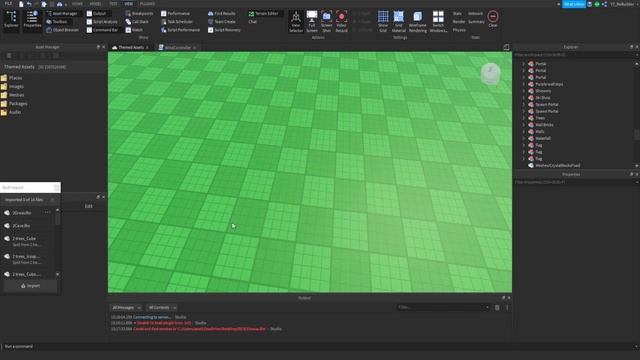Click the view orientation cube gizmo
This screenshot has width=640, height=360.
coord(490,73)
